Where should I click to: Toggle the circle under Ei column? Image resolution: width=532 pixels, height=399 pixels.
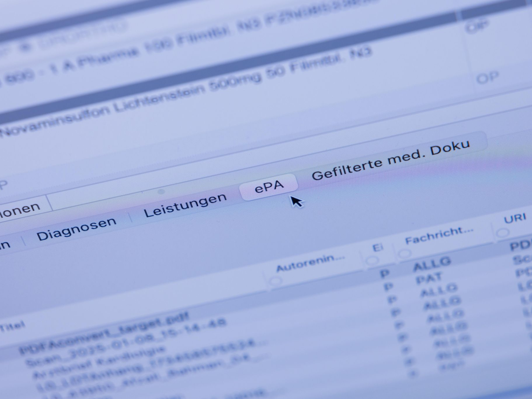[x=372, y=260]
